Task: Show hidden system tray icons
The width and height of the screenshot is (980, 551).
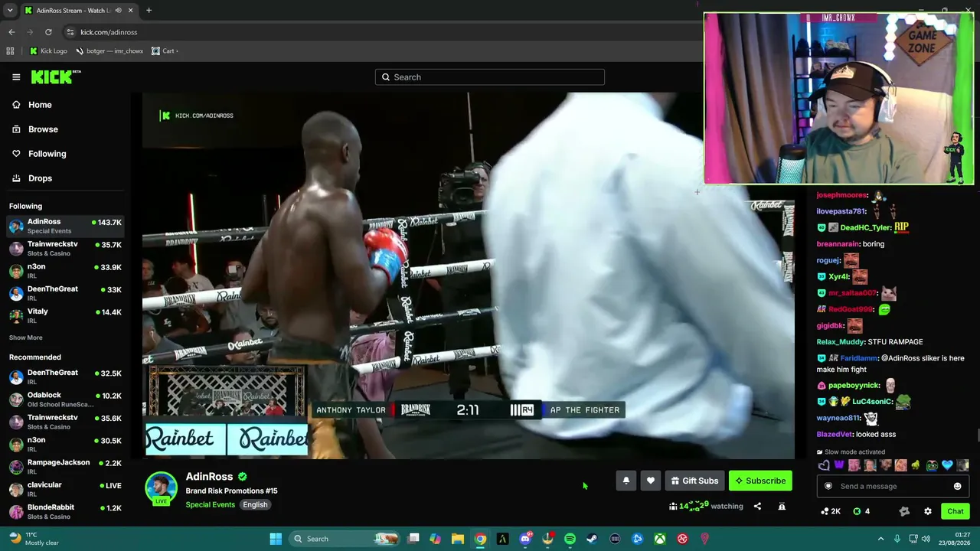Action: (x=880, y=539)
